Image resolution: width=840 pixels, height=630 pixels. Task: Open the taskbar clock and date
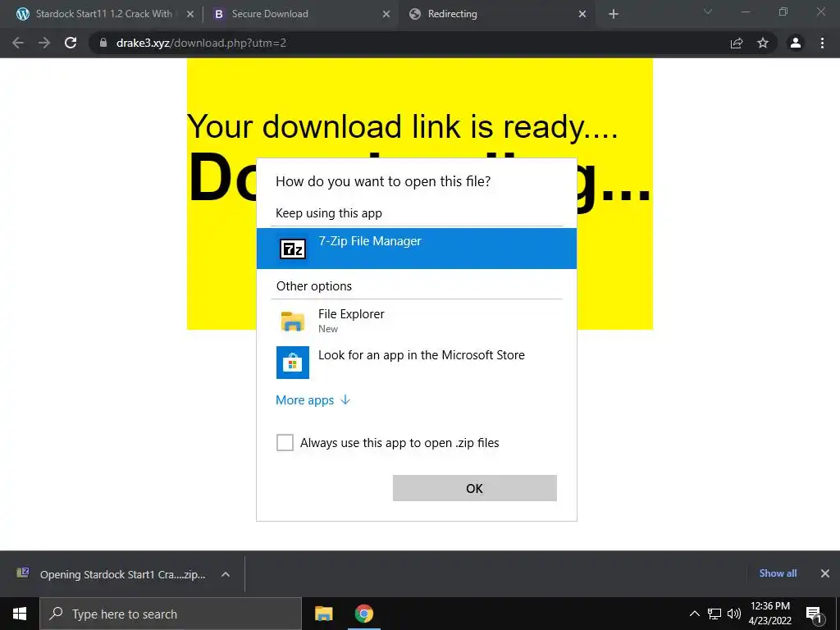[769, 614]
